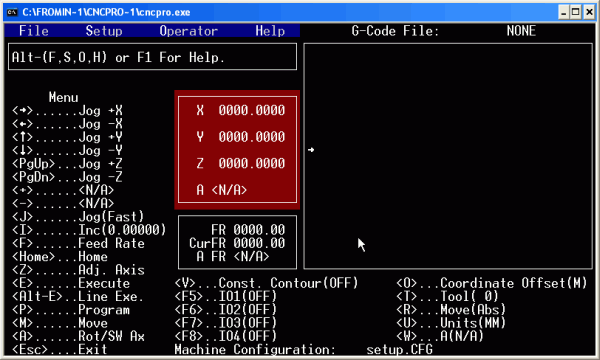The image size is (600, 360).
Task: Click the X 0000.0000 coordinate readout
Action: click(241, 111)
